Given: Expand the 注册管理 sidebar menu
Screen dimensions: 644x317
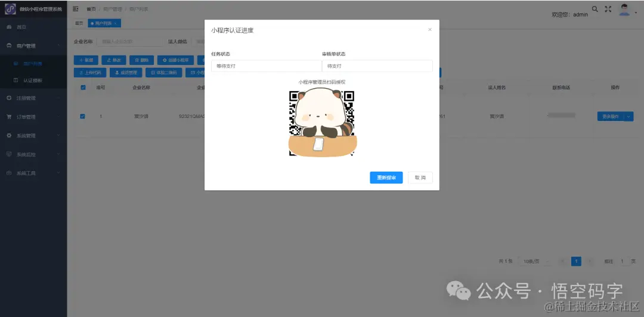Looking at the screenshot, I should click(33, 98).
